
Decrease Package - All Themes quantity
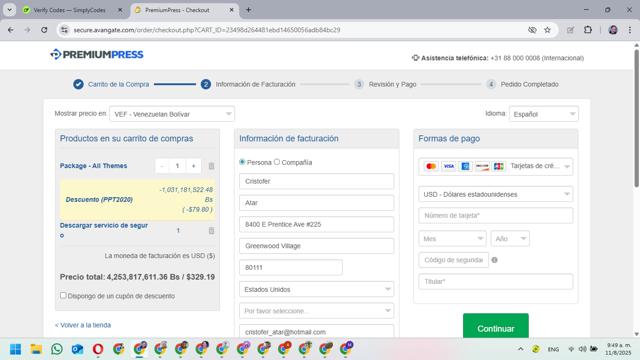162,166
